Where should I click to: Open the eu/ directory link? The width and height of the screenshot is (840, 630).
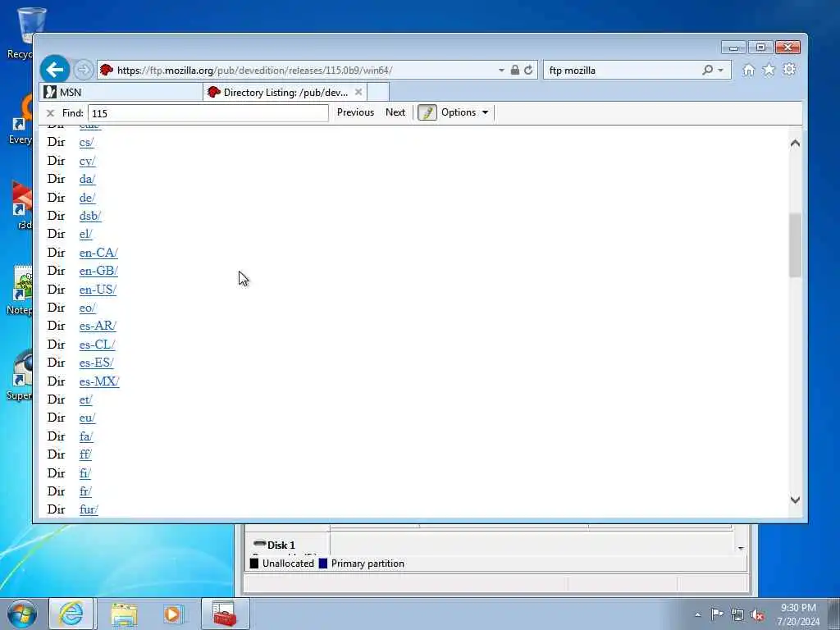click(x=87, y=418)
